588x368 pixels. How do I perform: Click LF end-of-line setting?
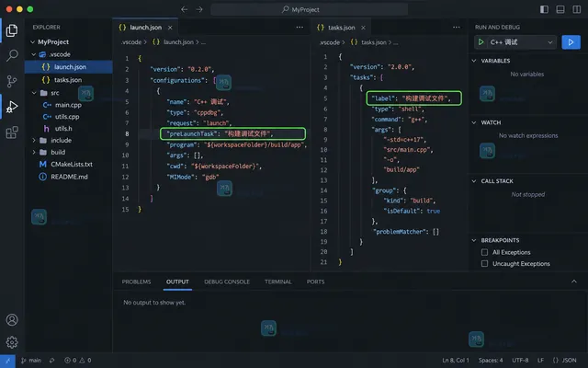coord(540,361)
